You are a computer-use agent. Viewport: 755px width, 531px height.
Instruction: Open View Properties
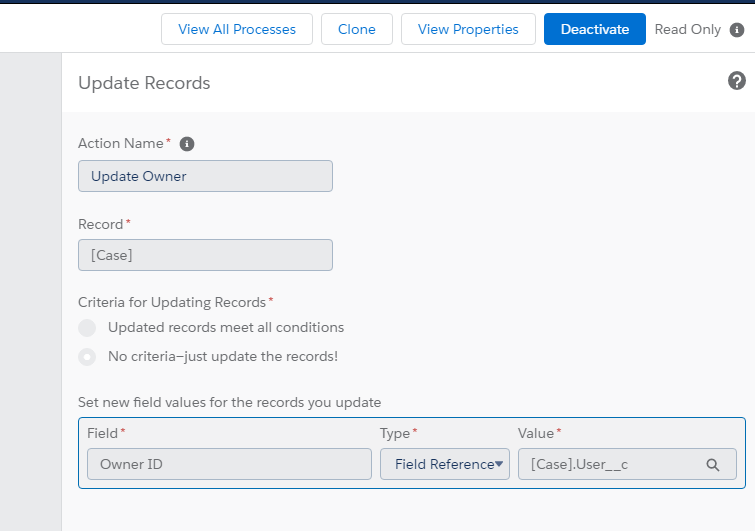pos(468,29)
